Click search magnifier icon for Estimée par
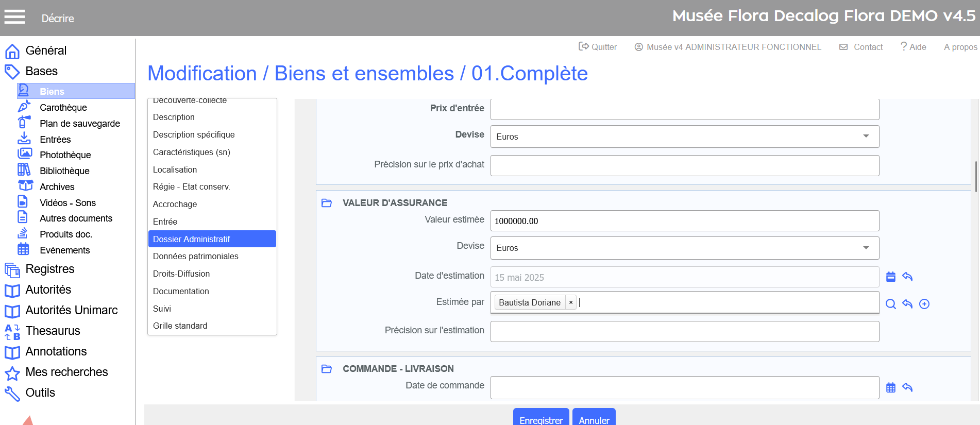Image resolution: width=980 pixels, height=425 pixels. (x=890, y=304)
